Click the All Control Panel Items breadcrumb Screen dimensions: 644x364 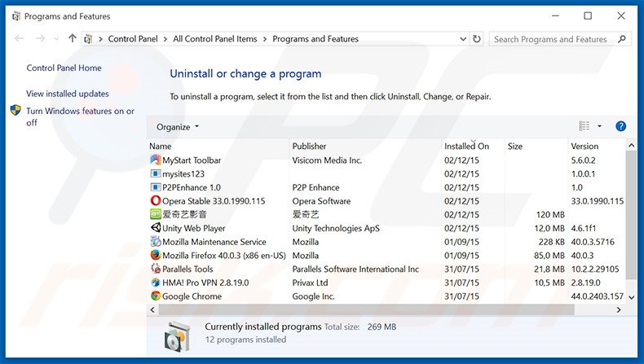tap(215, 39)
